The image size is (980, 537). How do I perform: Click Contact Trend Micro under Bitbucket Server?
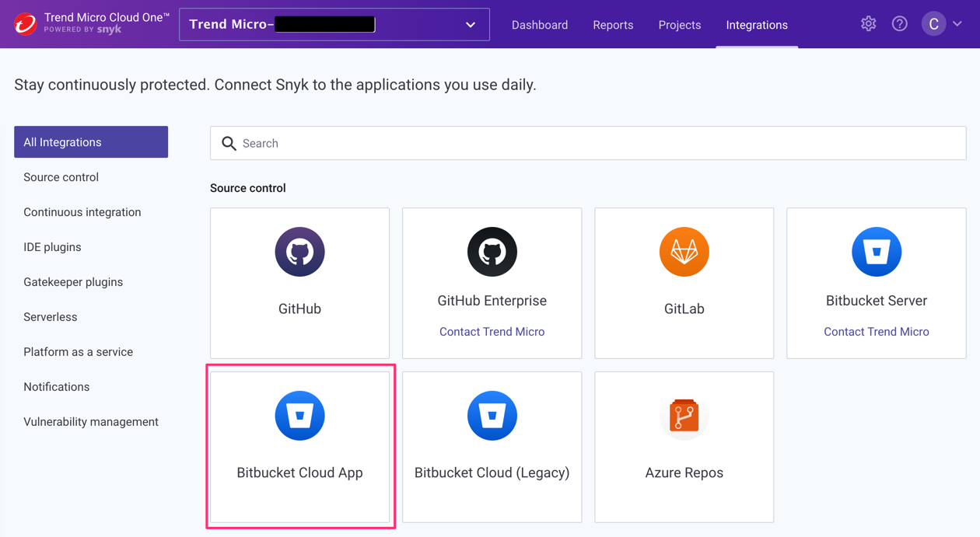(x=877, y=332)
